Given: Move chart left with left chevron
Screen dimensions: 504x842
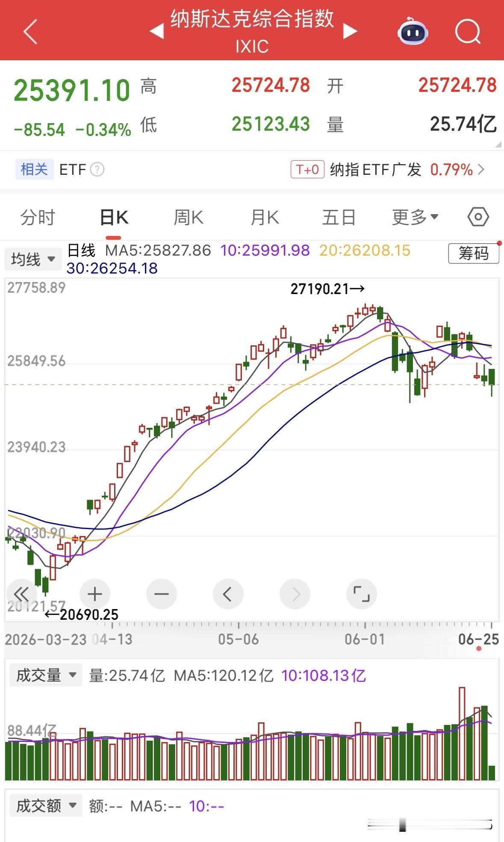Looking at the screenshot, I should click(x=228, y=594).
